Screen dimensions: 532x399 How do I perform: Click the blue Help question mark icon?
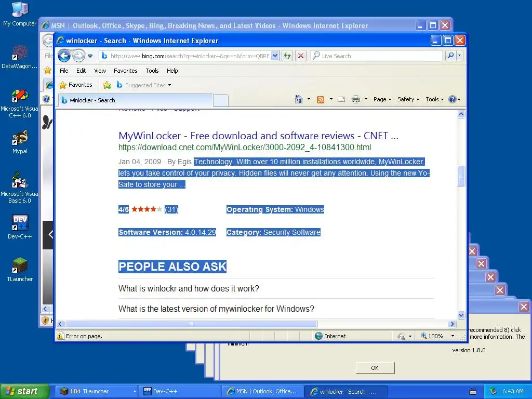pyautogui.click(x=453, y=99)
